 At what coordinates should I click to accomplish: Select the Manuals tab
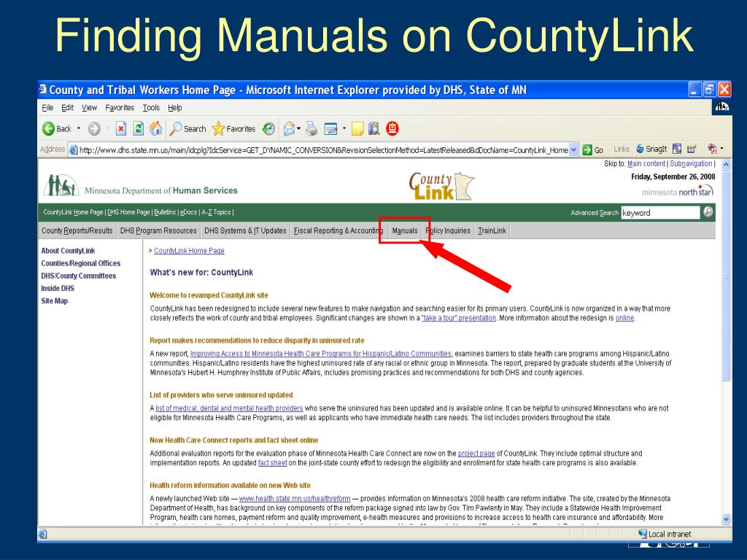tap(404, 230)
